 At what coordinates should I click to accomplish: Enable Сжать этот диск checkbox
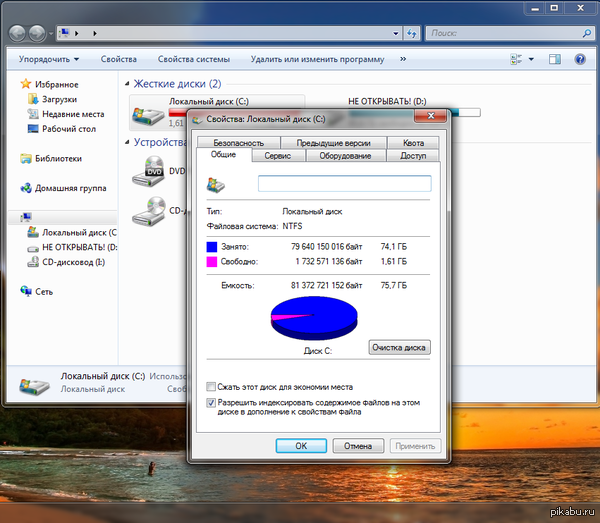[x=211, y=387]
